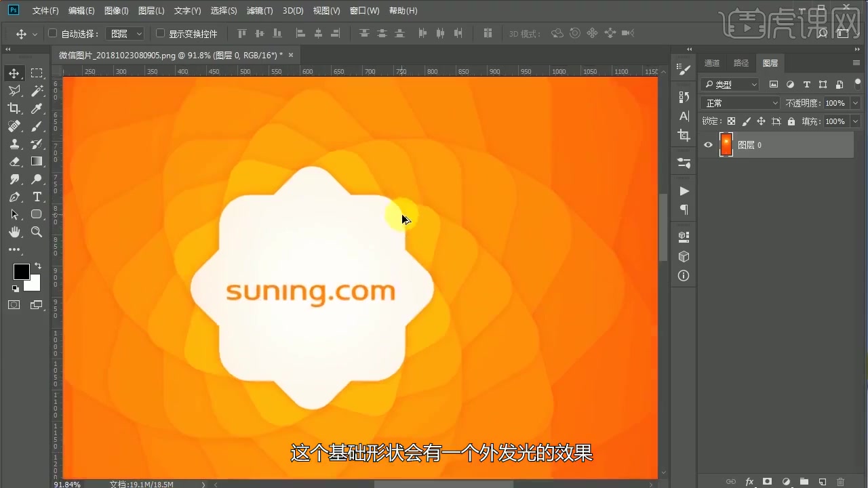Toggle filter for pixel layers
The image size is (868, 488).
click(x=774, y=84)
